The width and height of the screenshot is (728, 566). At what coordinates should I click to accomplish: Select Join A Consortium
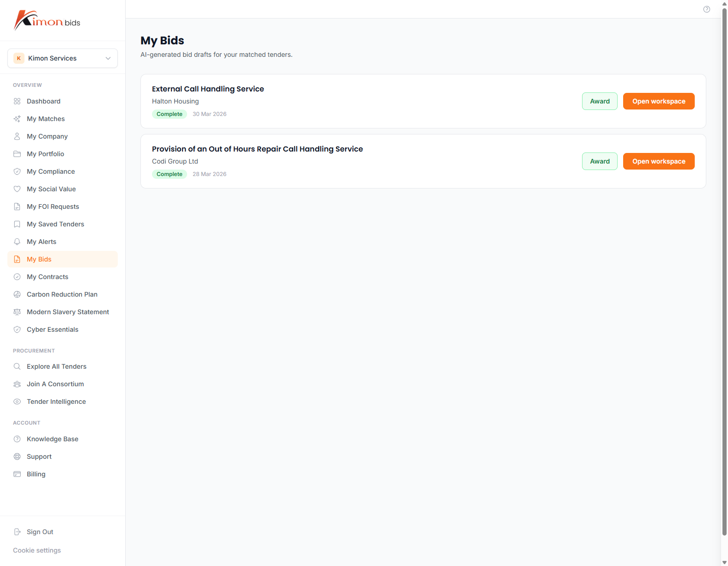click(63, 384)
